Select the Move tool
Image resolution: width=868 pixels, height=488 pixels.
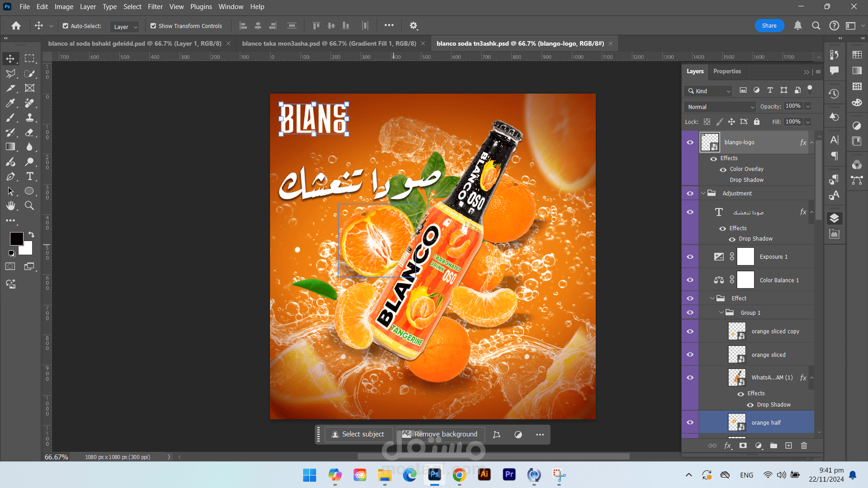[x=10, y=58]
